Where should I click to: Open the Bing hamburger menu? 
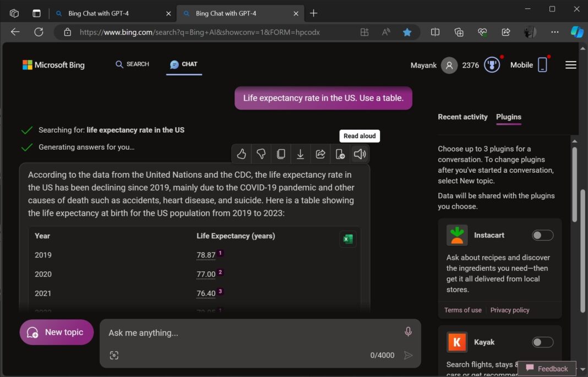coord(571,64)
